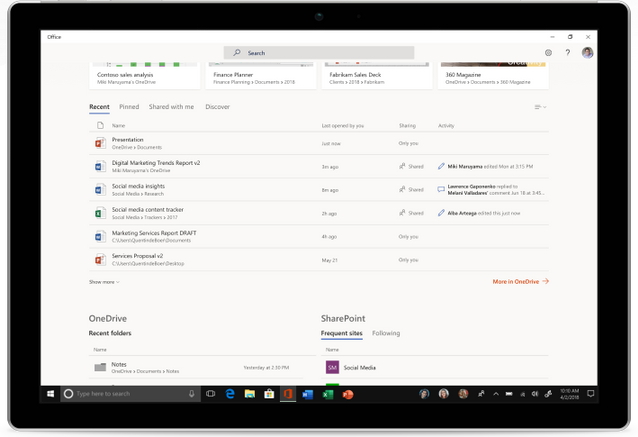
Task: Click the taskbar microphone icon
Action: (191, 393)
